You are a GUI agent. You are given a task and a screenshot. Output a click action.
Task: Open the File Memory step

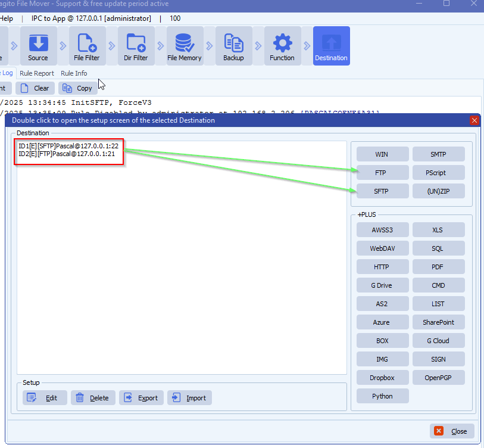coord(185,46)
